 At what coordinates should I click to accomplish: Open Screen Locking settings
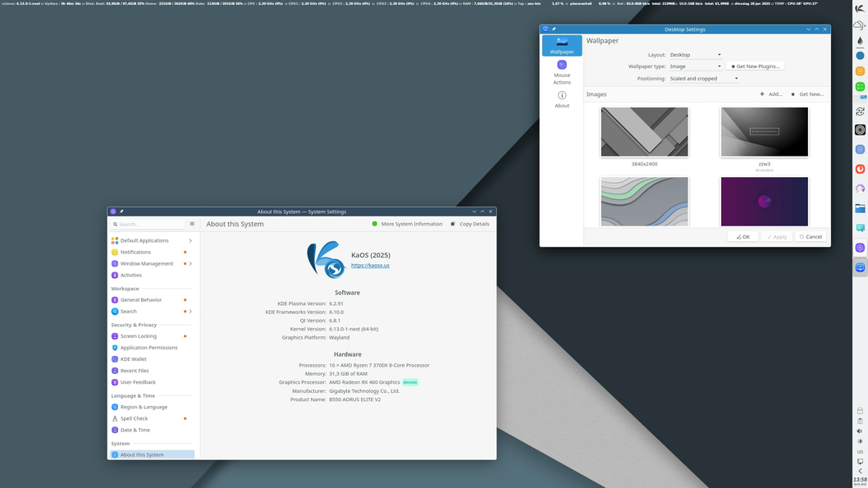click(x=116, y=335)
